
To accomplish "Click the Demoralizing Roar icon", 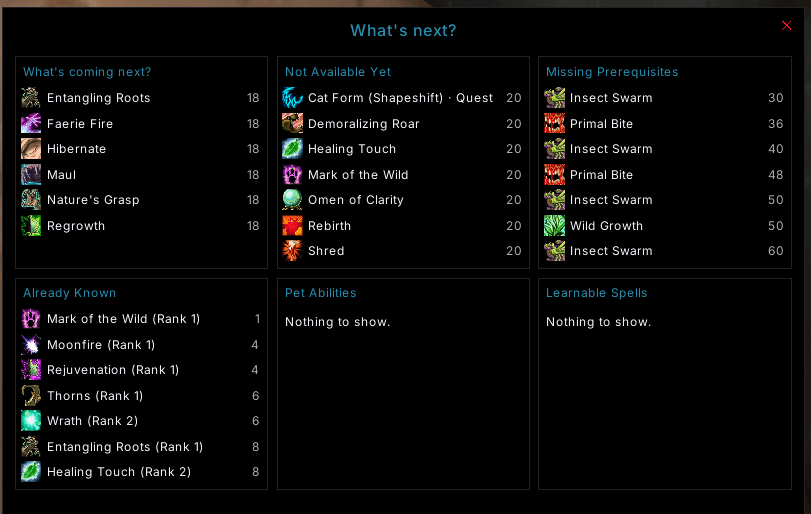I will point(292,124).
